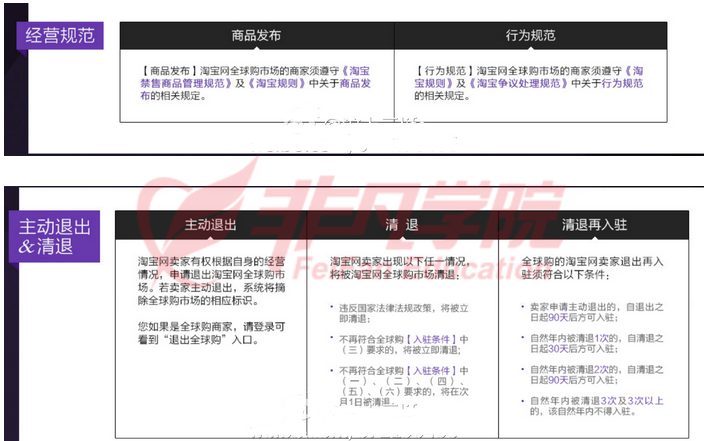This screenshot has height=441, width=706.
Task: Click the "退出全球购"入口 text line
Action: (199, 340)
